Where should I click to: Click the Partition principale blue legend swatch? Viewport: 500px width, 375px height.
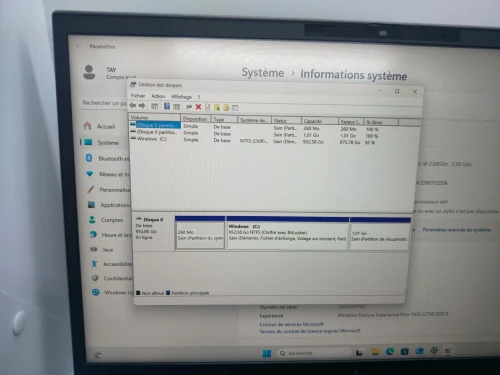click(x=168, y=293)
